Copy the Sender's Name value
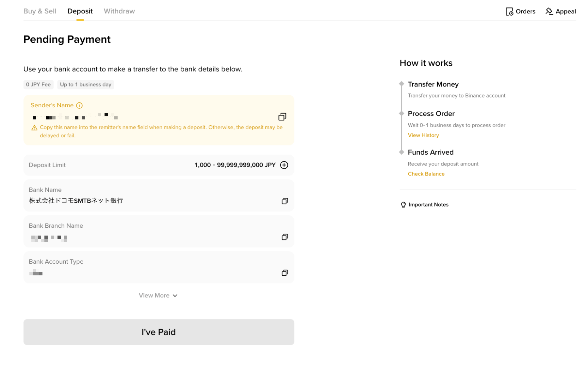The width and height of the screenshot is (588, 385). (282, 117)
